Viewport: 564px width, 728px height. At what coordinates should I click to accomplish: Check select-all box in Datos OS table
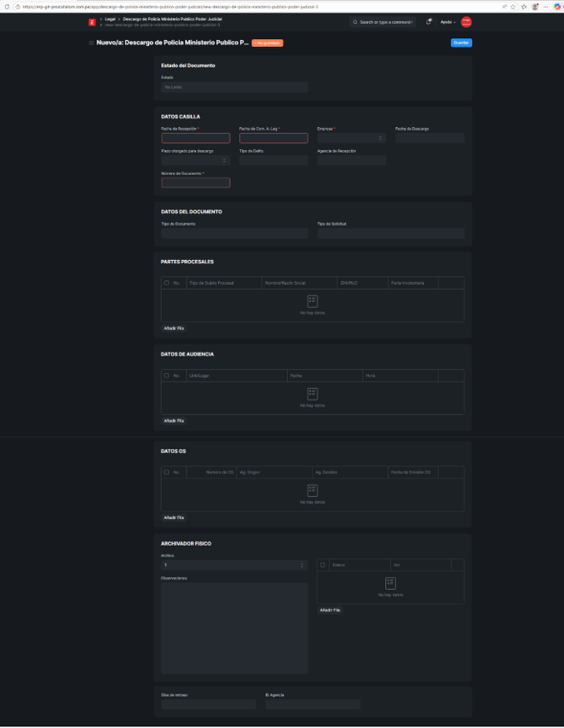(166, 471)
